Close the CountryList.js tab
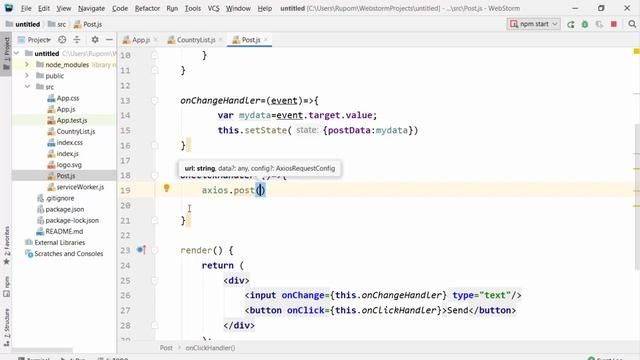Screen dimensions: 640x360 [220, 40]
